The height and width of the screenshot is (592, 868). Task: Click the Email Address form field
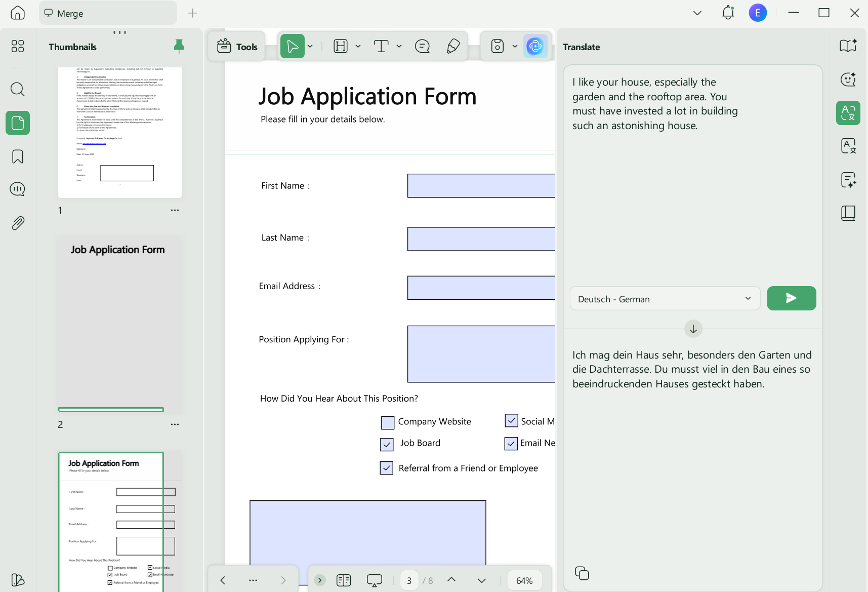(481, 288)
